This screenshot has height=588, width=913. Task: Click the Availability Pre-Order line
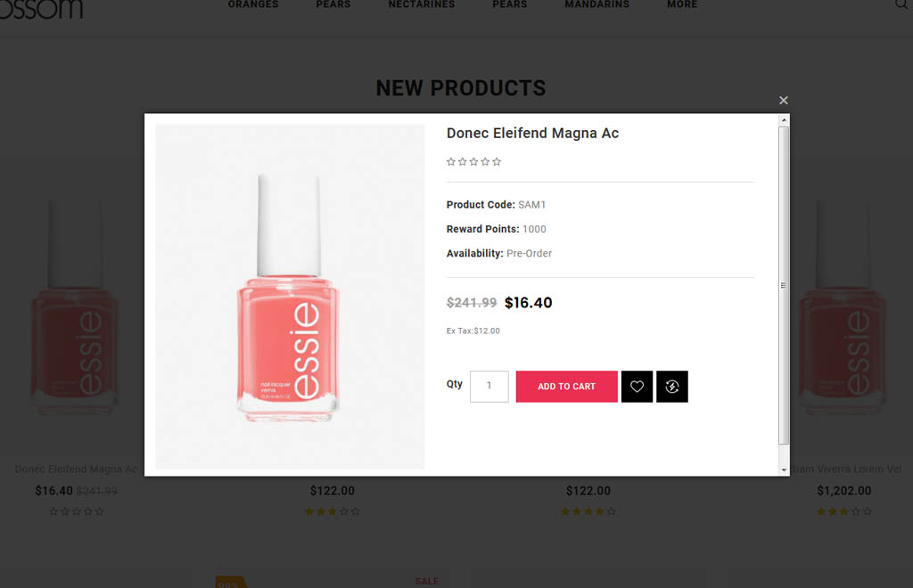point(499,254)
